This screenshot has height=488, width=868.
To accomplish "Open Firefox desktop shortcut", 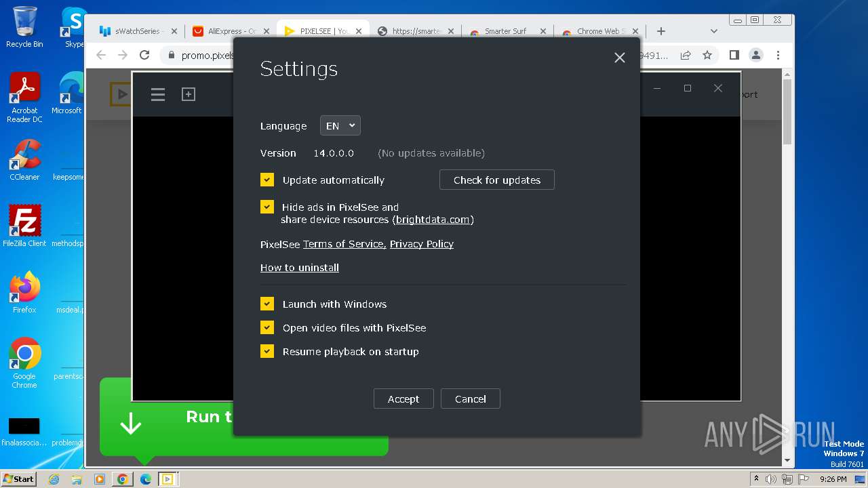I will (x=24, y=292).
